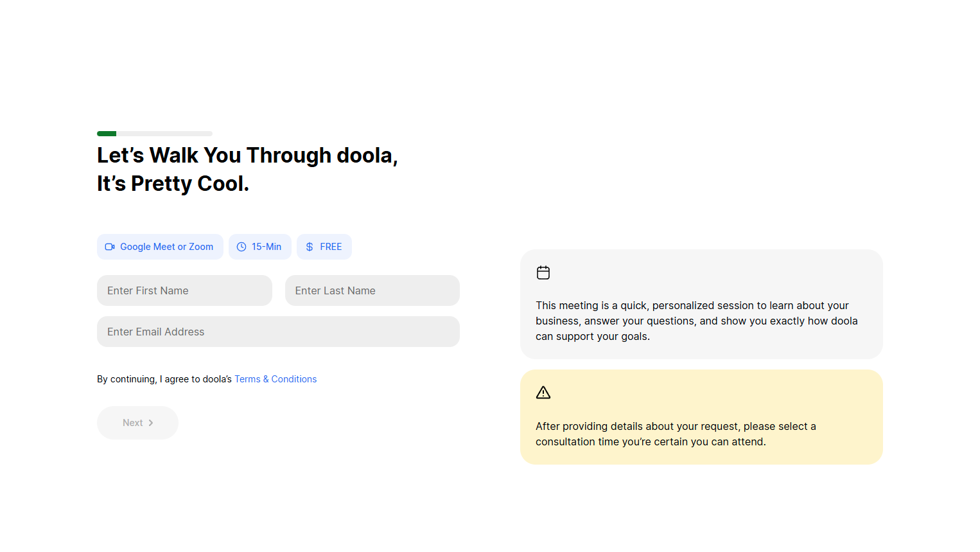Click the chevron arrow on Next button
The height and width of the screenshot is (552, 980).
(x=151, y=423)
